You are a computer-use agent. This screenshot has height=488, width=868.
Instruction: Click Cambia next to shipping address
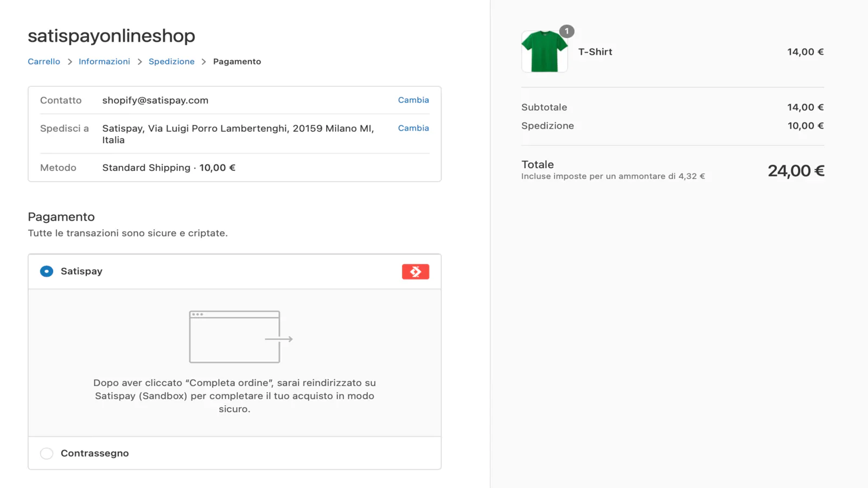[413, 128]
